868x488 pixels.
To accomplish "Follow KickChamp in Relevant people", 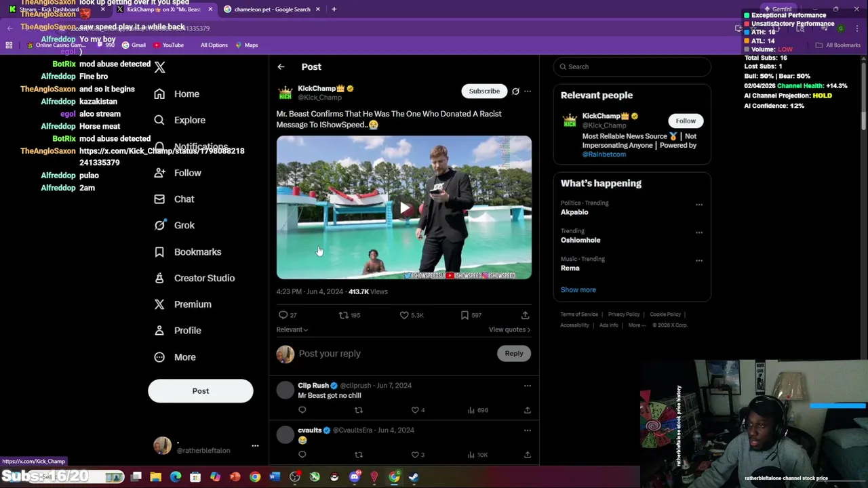I will 686,121.
